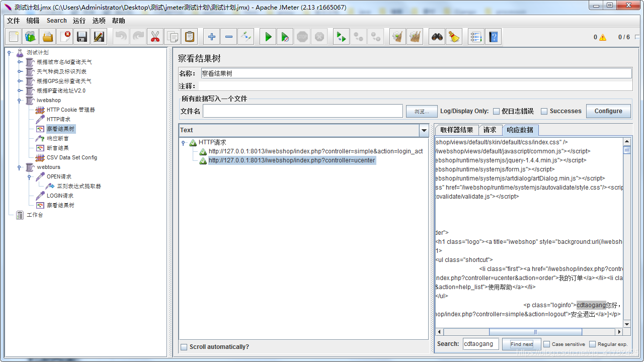This screenshot has width=644, height=362.
Task: Click the Save As pencil icon
Action: pos(99,37)
